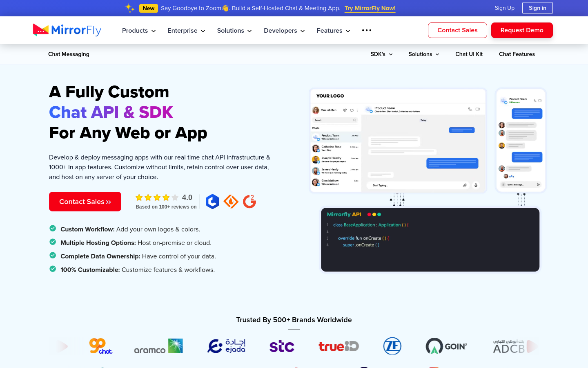Click the New badge in the top banner

click(x=149, y=8)
